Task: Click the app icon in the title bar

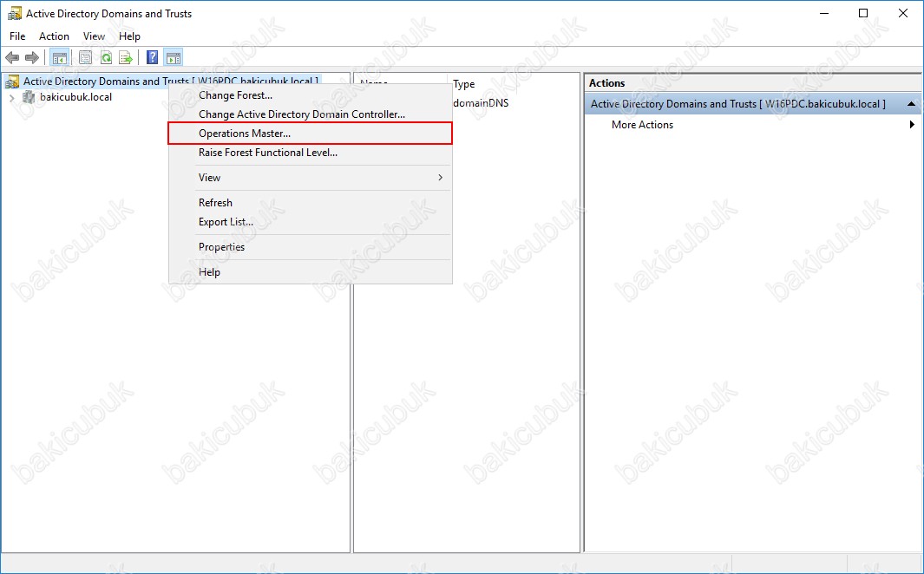Action: tap(14, 14)
